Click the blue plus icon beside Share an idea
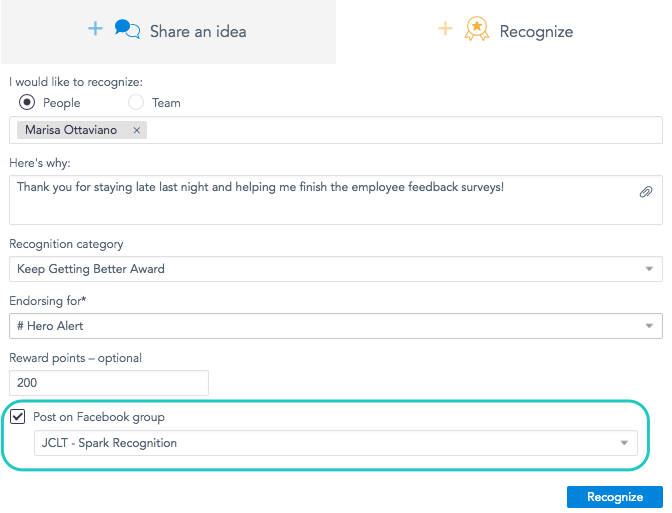672x513 pixels. (x=95, y=29)
